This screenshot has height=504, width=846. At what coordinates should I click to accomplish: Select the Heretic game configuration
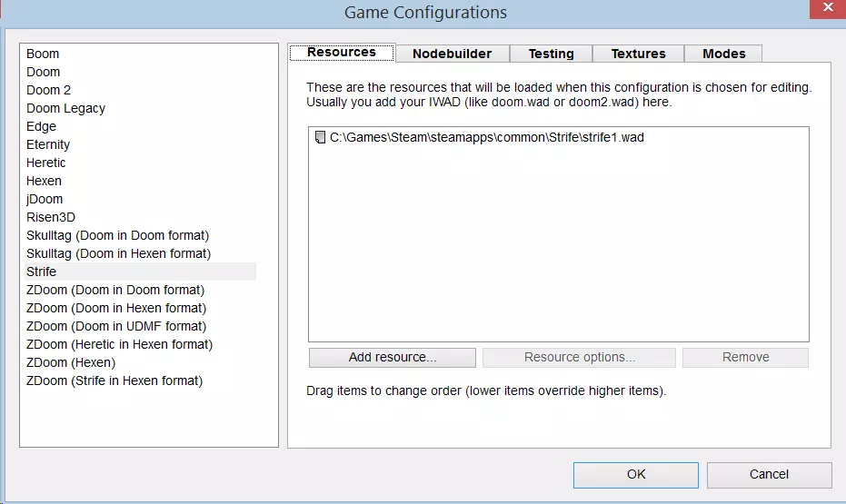coord(46,163)
